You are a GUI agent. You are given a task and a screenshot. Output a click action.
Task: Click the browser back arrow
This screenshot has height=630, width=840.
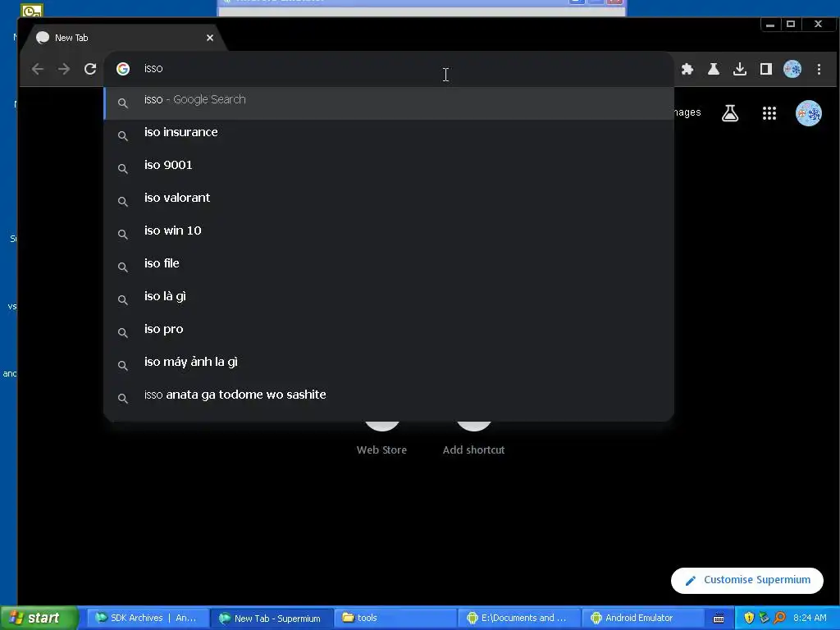[x=38, y=69]
